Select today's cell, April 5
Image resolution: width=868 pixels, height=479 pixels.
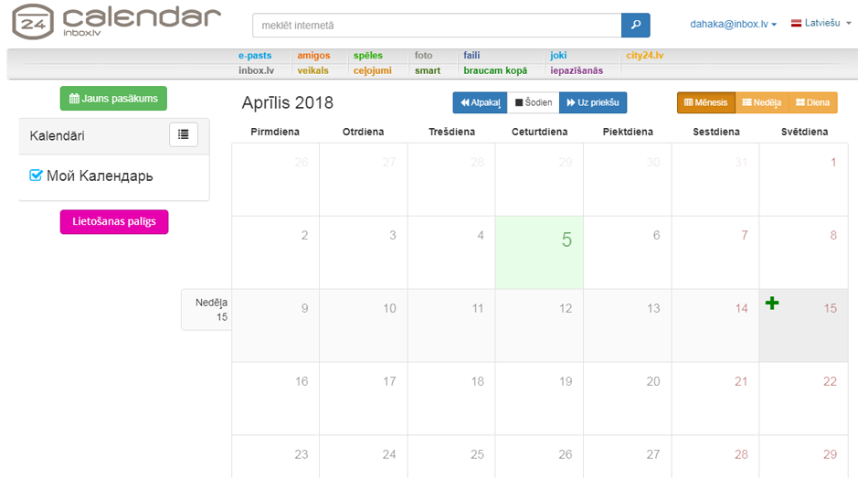pos(539,252)
